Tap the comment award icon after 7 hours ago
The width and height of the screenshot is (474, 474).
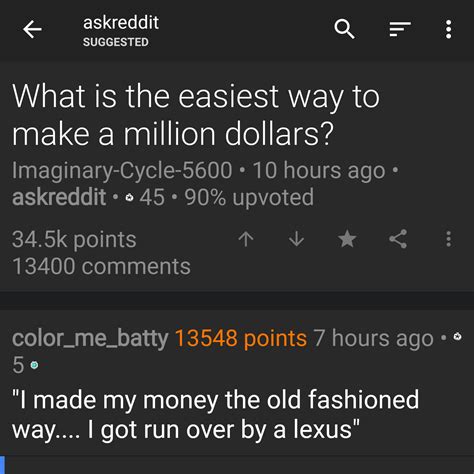(x=458, y=336)
